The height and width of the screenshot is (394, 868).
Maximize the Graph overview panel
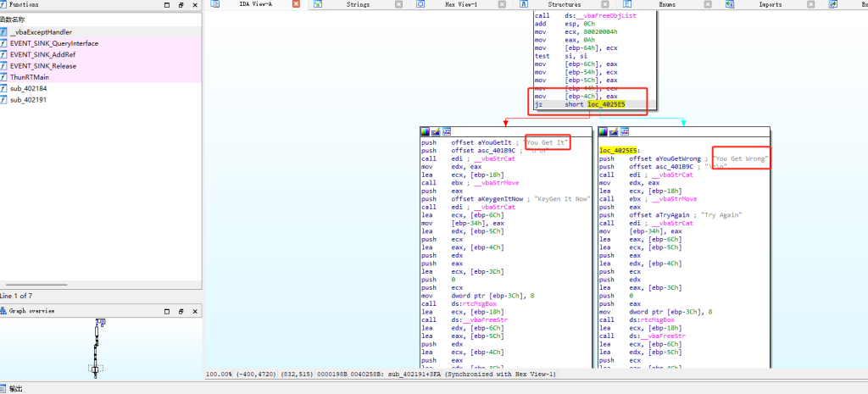[x=168, y=312]
